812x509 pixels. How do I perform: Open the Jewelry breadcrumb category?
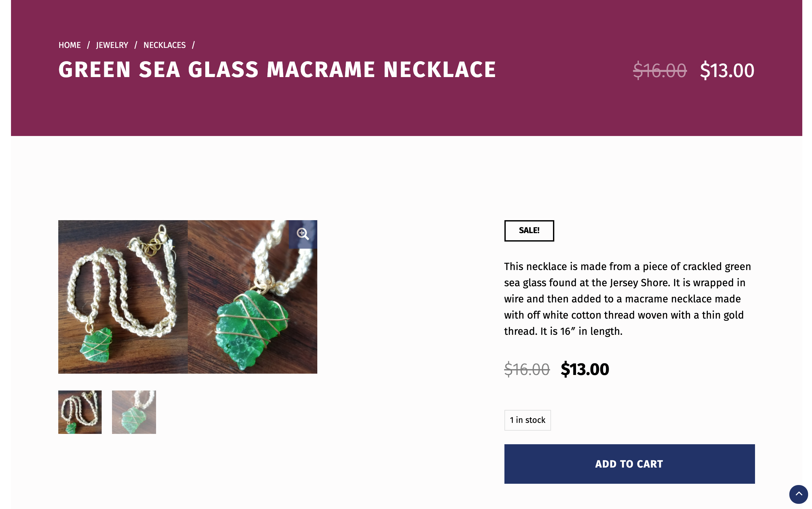[x=112, y=45]
